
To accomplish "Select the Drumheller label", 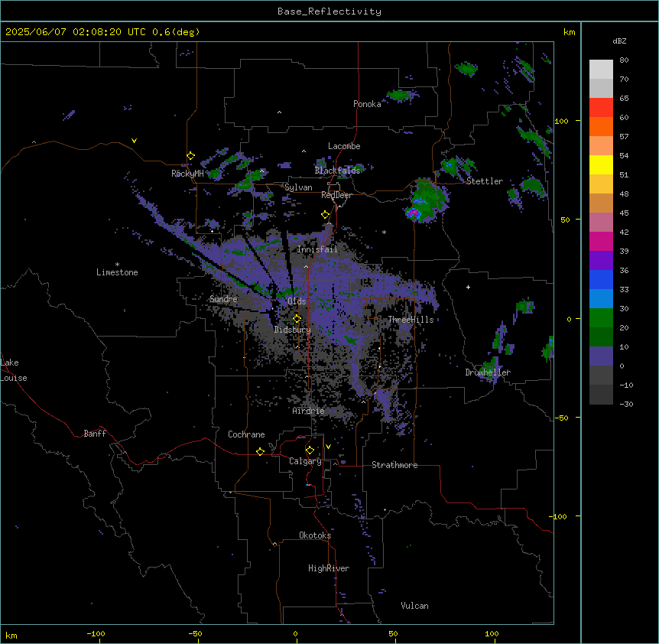I will [488, 372].
